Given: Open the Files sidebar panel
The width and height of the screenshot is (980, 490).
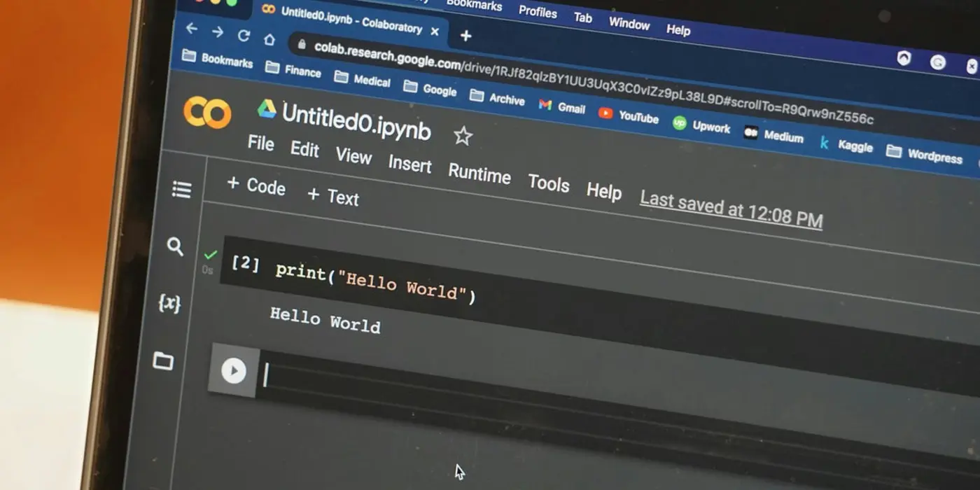Looking at the screenshot, I should 163,361.
